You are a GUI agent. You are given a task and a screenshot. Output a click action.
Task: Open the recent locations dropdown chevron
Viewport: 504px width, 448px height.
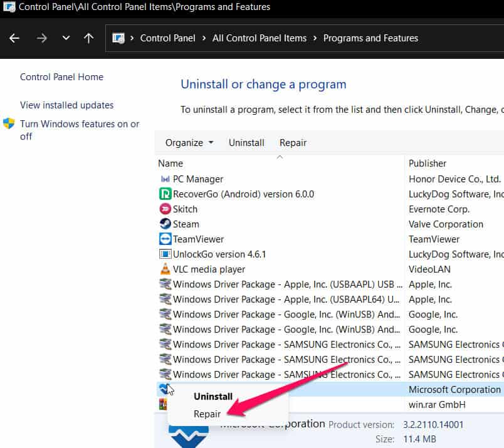tap(66, 38)
